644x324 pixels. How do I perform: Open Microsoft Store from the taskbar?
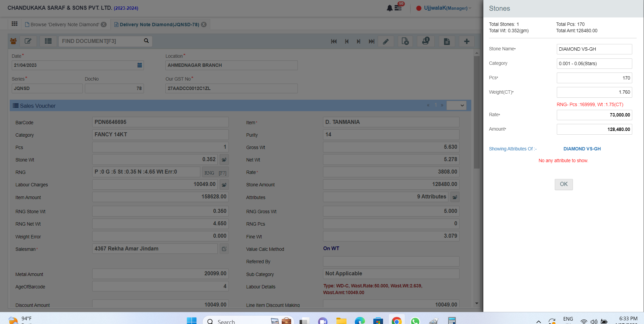tap(378, 321)
